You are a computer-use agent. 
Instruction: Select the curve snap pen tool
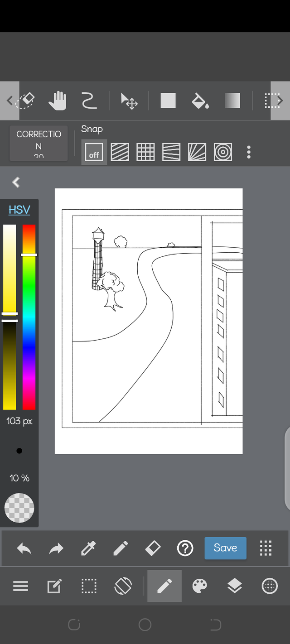(89, 101)
